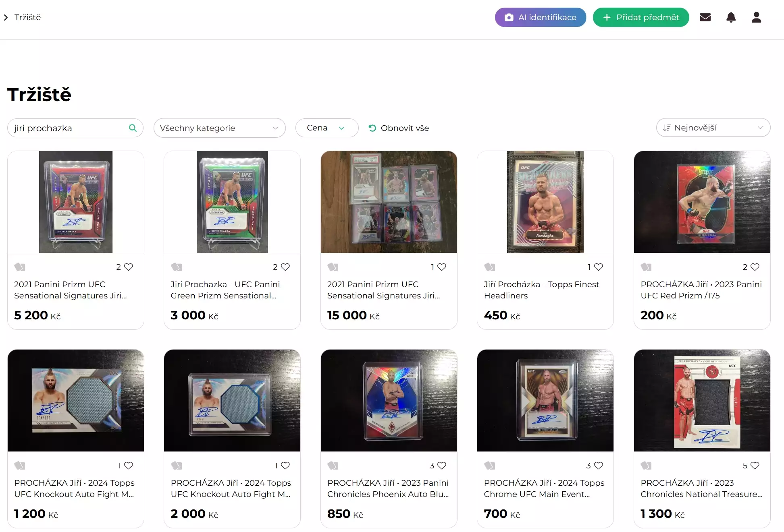Click the search magnifier icon
The width and height of the screenshot is (784, 532).
(x=133, y=128)
